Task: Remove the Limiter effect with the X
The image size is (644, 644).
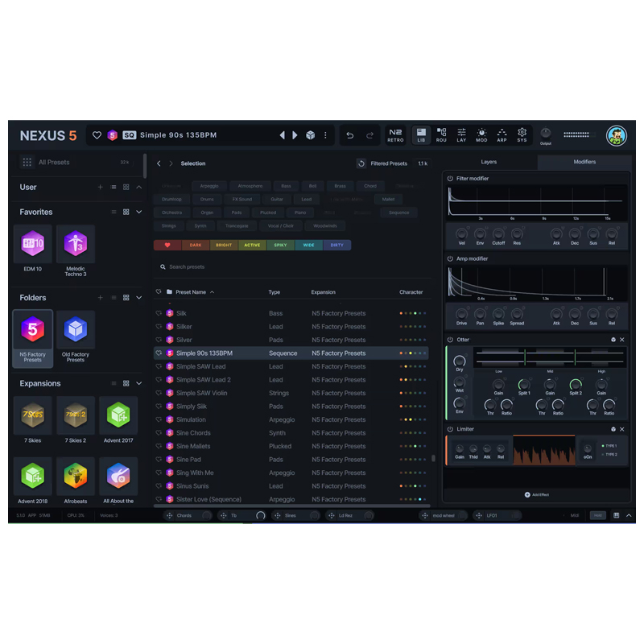Action: pos(621,429)
